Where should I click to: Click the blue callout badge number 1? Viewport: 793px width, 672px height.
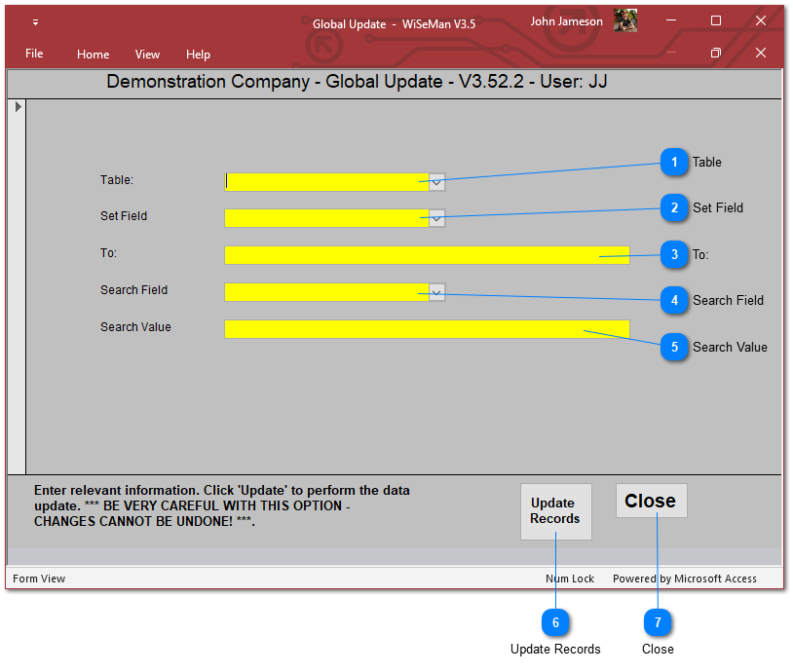(x=674, y=163)
